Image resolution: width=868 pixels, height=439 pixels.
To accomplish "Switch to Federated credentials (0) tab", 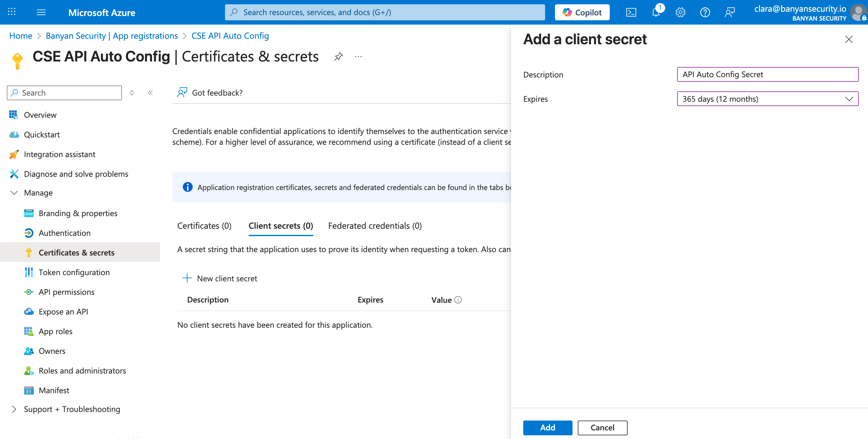I will click(375, 226).
